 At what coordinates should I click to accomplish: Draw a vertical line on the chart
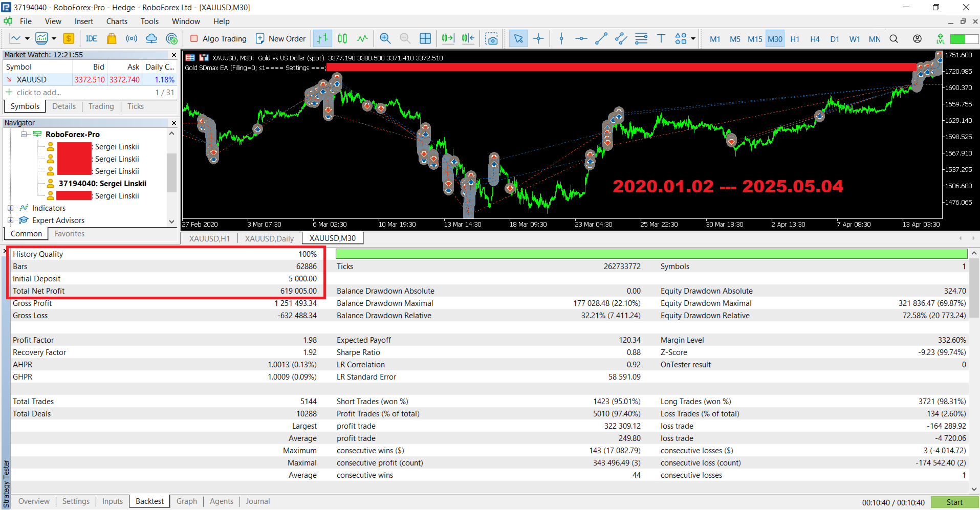pyautogui.click(x=561, y=38)
